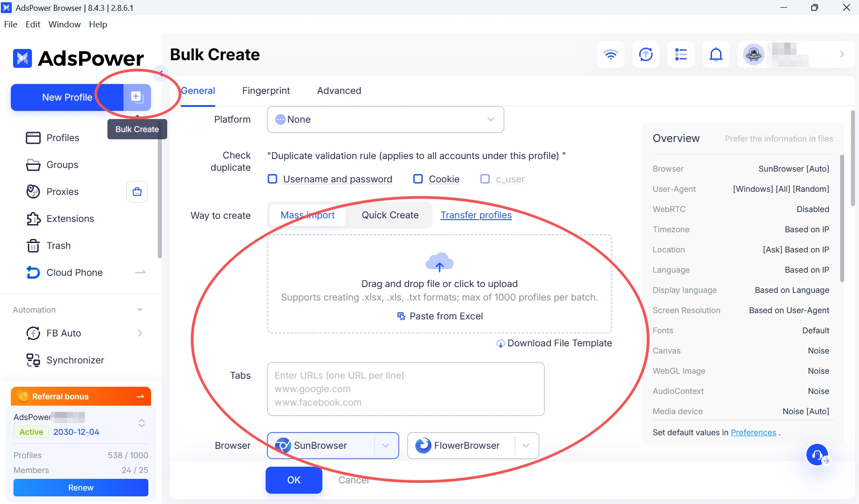Collapse the Automation section

pyautogui.click(x=140, y=309)
